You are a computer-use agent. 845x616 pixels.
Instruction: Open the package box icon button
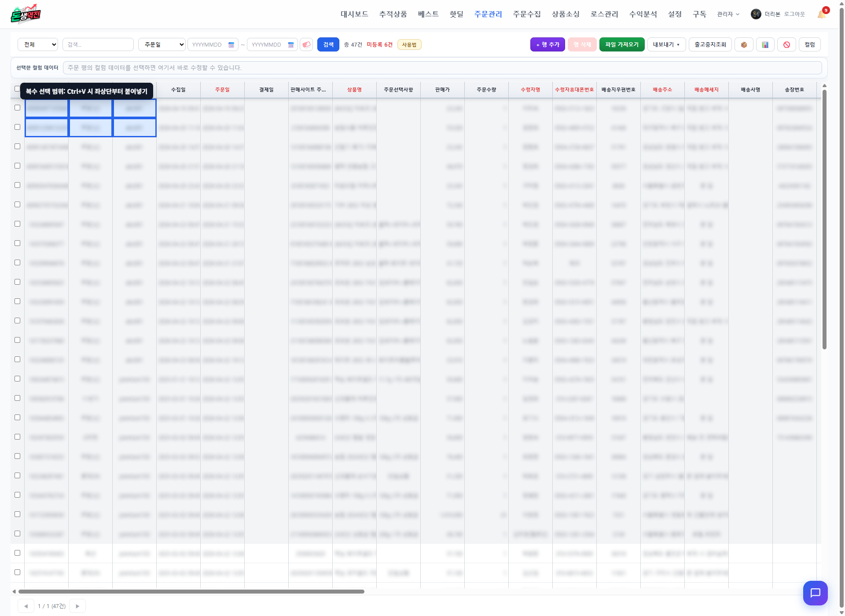coord(744,44)
